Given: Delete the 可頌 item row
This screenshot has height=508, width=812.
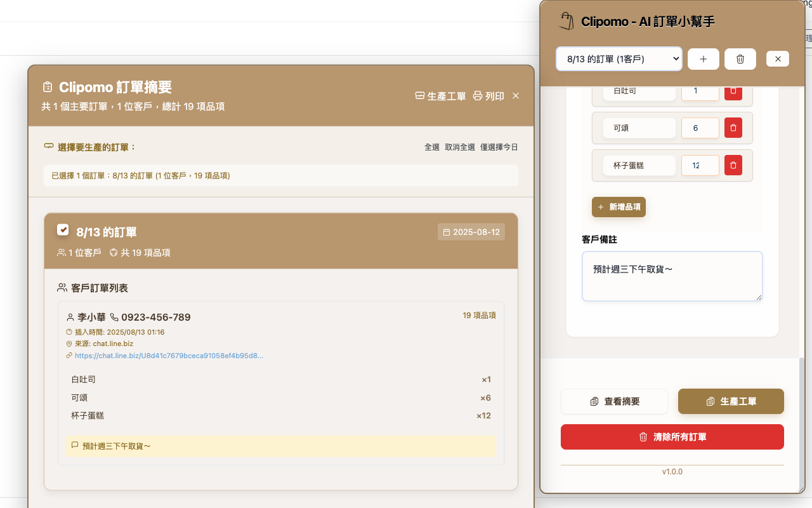Looking at the screenshot, I should point(733,128).
